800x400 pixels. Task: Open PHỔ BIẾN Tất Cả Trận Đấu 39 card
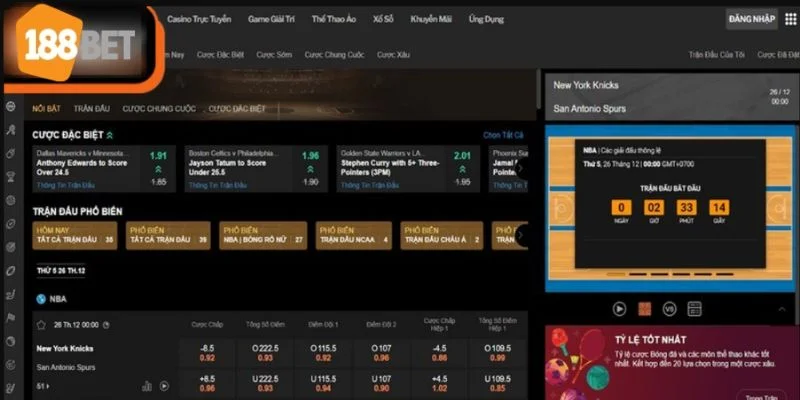(168, 235)
